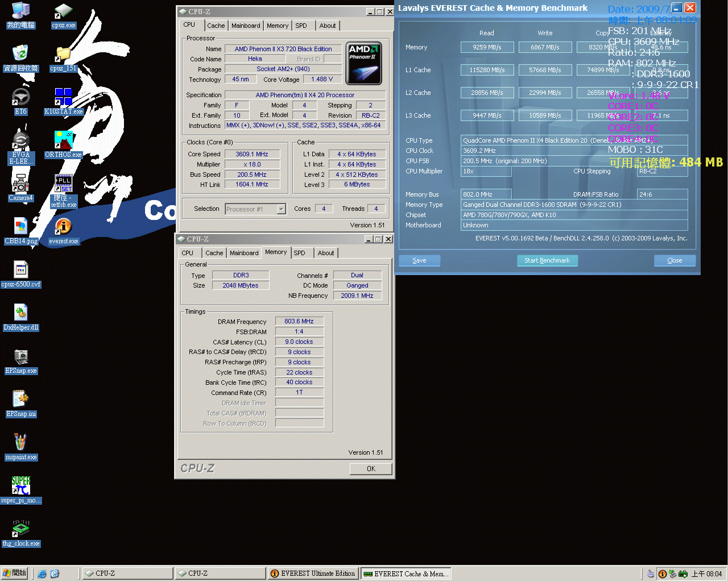This screenshot has height=582, width=728.
Task: Click the Memory Read 9259 MB/s field
Action: click(487, 47)
